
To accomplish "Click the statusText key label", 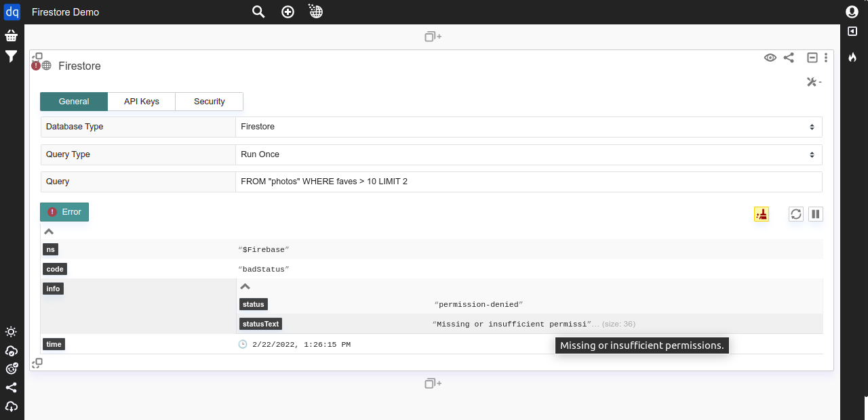I will click(x=261, y=324).
